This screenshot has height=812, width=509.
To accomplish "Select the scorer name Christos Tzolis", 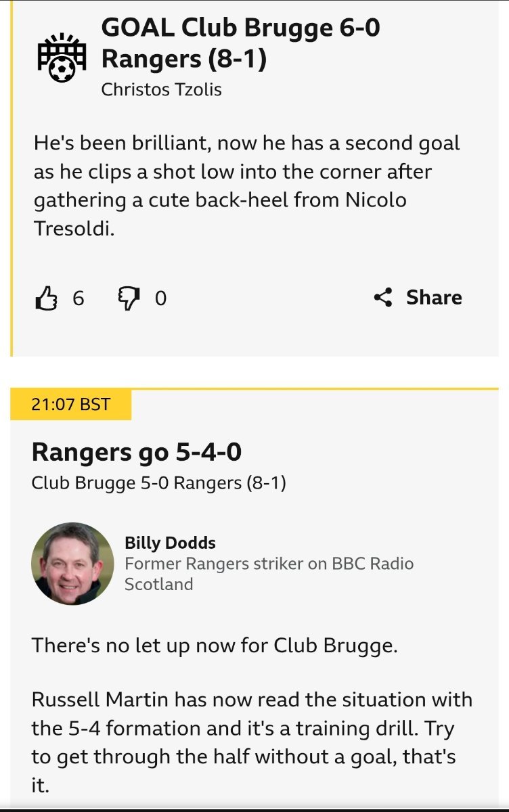I will (161, 89).
